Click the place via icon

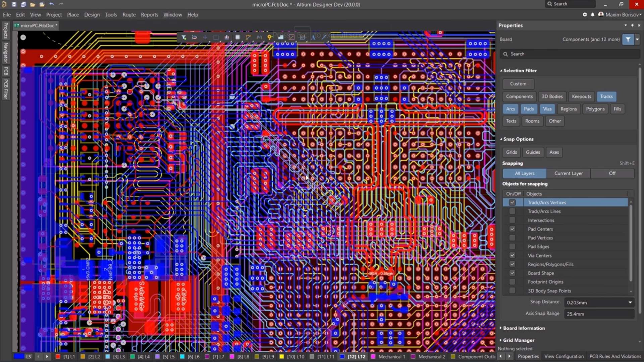pyautogui.click(x=270, y=37)
